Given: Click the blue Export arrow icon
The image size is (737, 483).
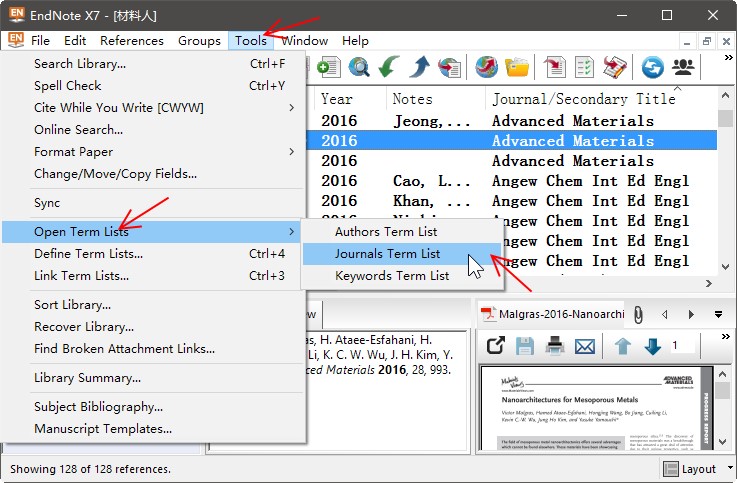Looking at the screenshot, I should [x=419, y=67].
